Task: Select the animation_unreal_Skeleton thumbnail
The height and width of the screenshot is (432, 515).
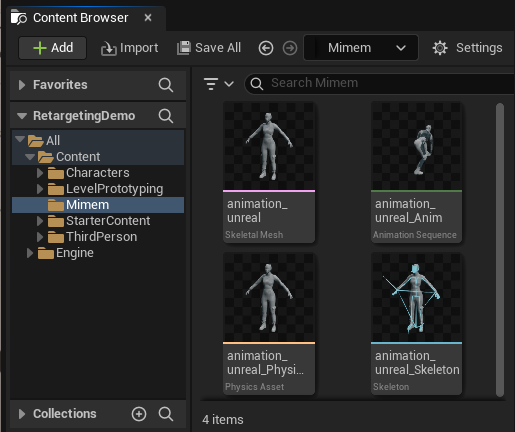Action: coord(417,298)
